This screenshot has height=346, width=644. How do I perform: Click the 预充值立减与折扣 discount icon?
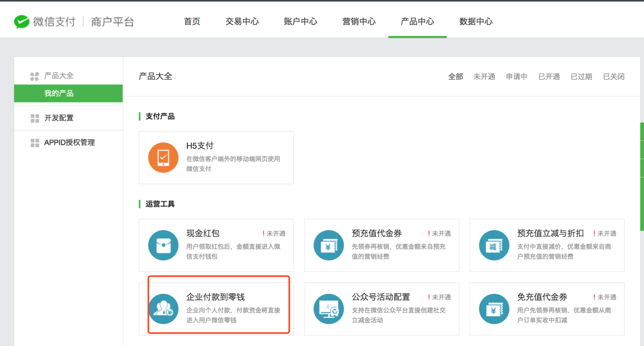(x=494, y=245)
